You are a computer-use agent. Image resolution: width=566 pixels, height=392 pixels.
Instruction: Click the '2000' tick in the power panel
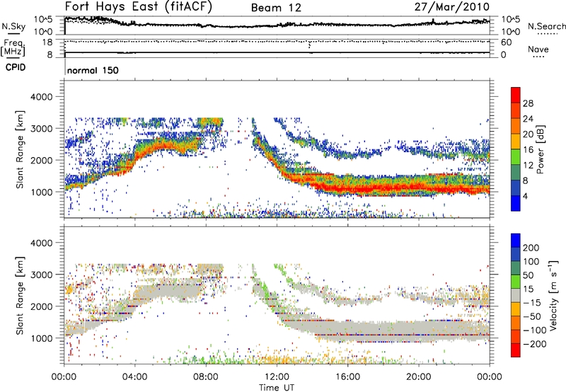[x=42, y=160]
